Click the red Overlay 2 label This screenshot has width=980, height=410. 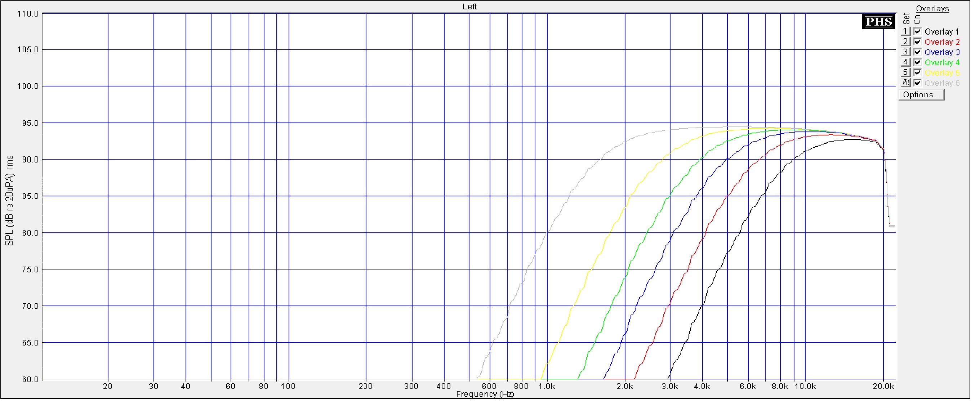point(941,42)
